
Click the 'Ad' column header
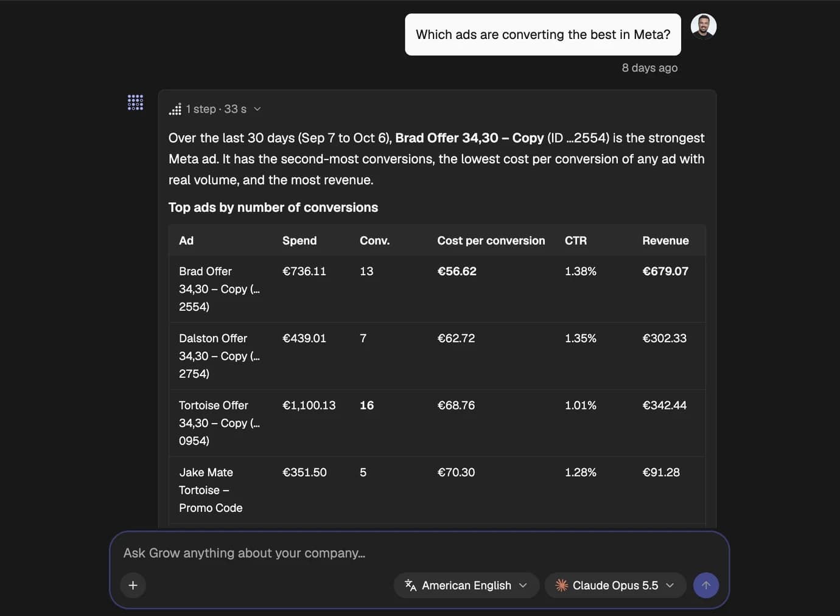(186, 240)
